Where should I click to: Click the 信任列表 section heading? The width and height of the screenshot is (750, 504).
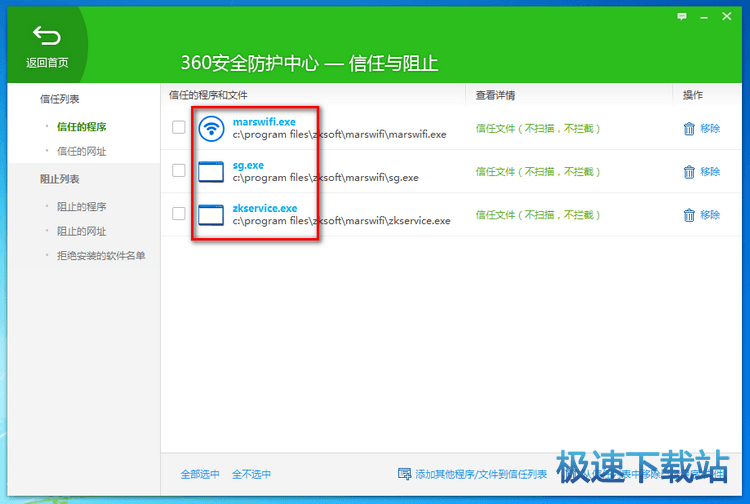[x=59, y=99]
